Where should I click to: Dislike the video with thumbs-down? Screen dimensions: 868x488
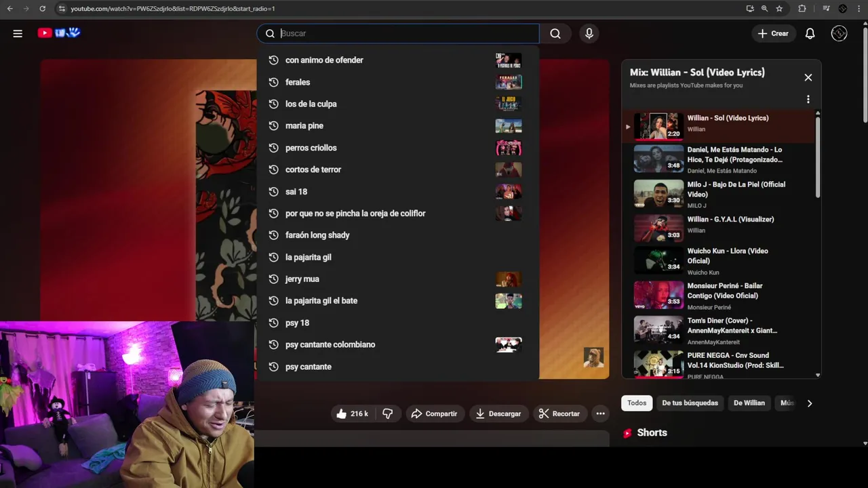point(388,413)
